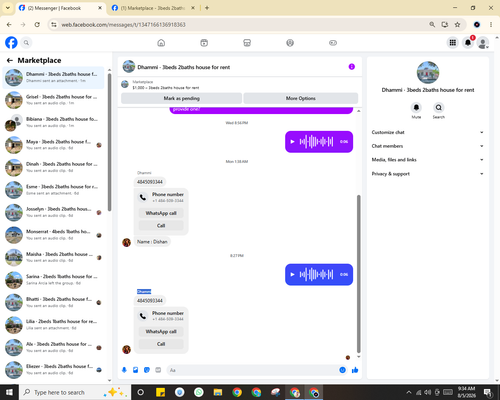Viewport: 500px width, 400px height.
Task: Open the Gaming icon in top bar
Action: point(333,43)
